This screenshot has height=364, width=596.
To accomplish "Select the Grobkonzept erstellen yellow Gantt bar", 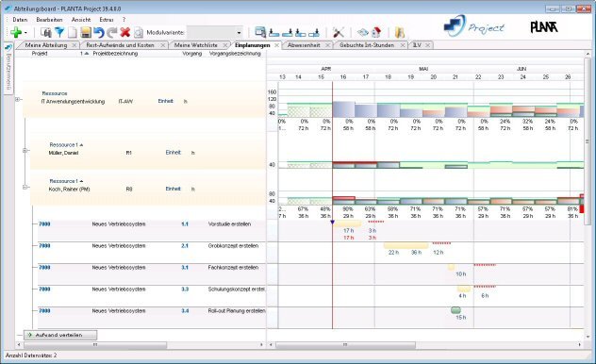I will pos(406,245).
